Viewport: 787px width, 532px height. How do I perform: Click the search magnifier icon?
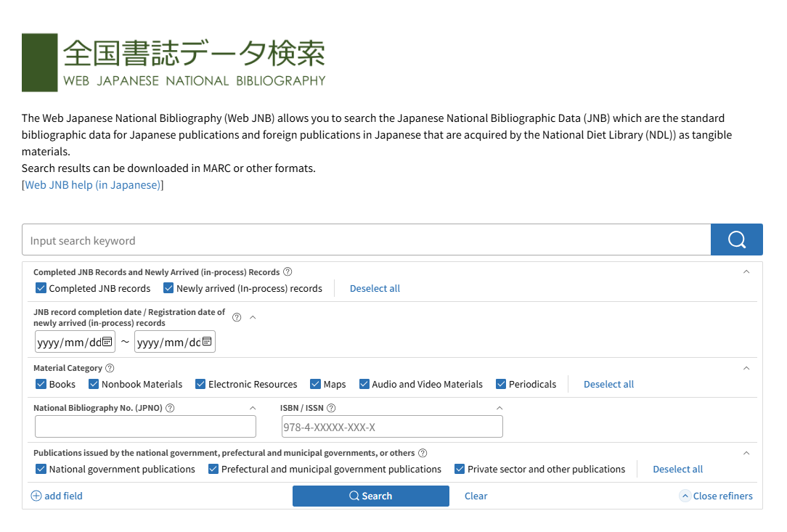click(x=736, y=240)
